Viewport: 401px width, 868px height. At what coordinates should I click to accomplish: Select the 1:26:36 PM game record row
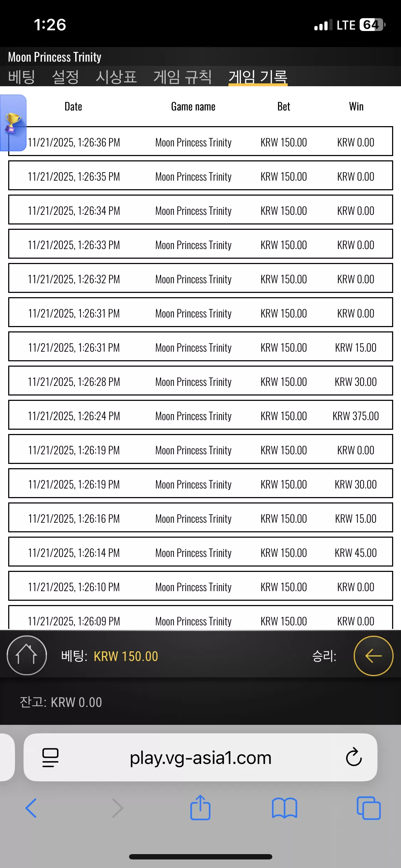(200, 141)
